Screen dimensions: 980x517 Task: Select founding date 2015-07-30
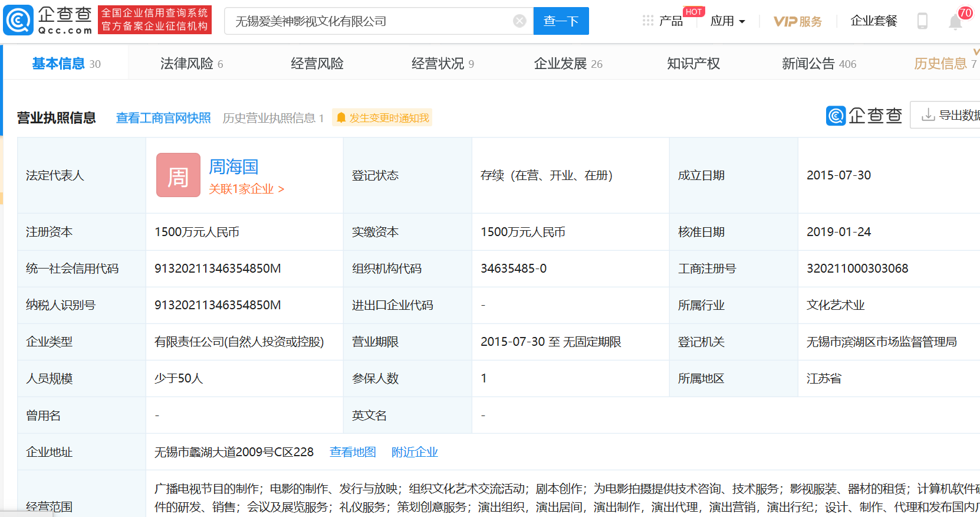(838, 175)
